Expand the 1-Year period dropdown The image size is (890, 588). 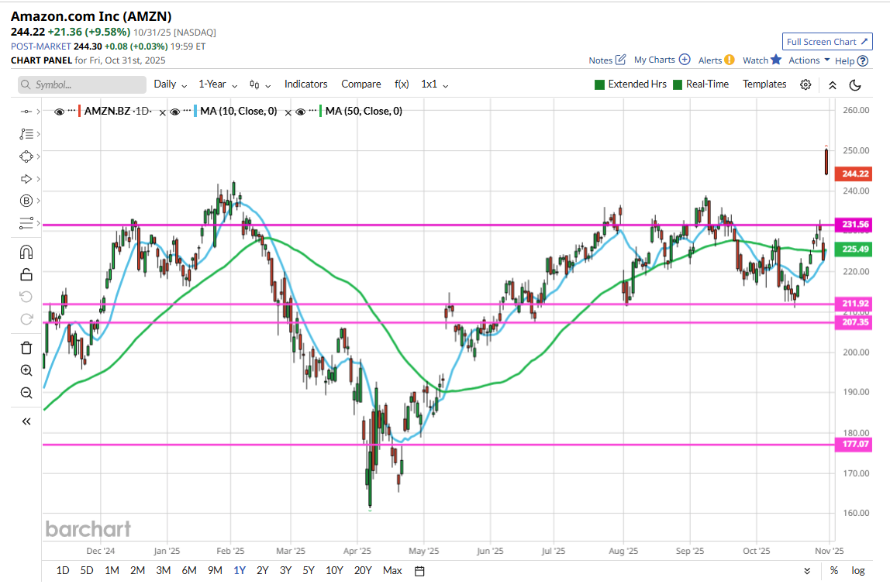coord(216,84)
